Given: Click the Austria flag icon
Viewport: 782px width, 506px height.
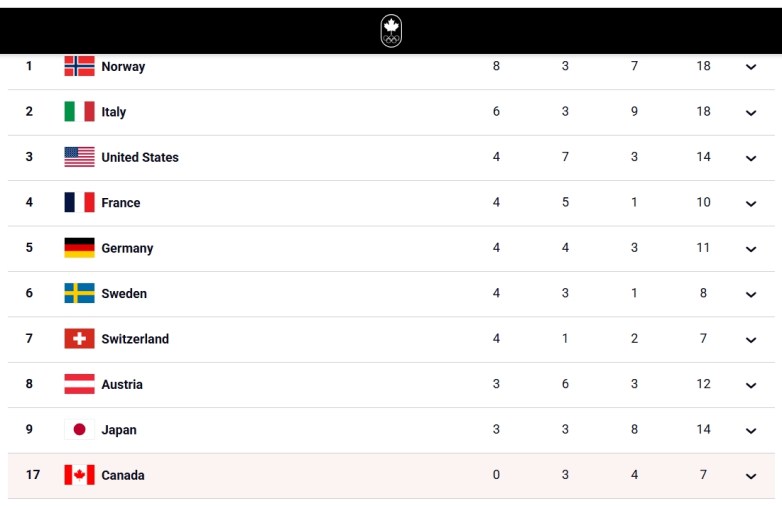Looking at the screenshot, I should pyautogui.click(x=79, y=384).
